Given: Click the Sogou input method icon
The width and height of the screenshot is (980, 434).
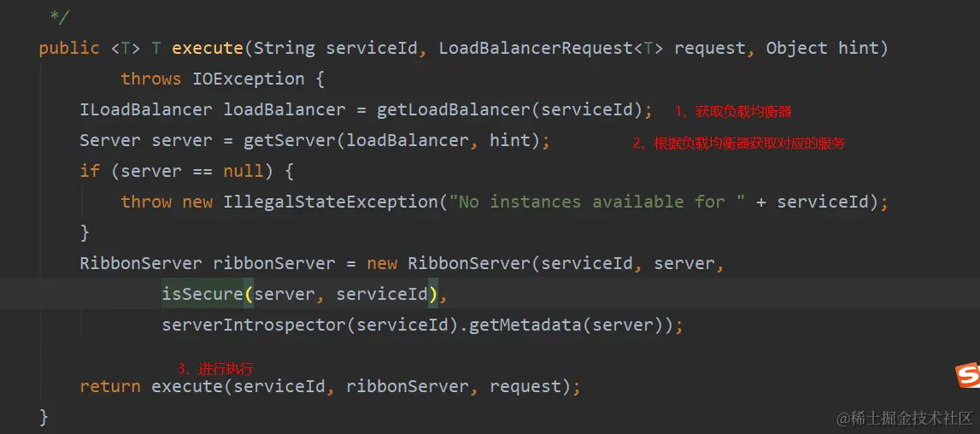Looking at the screenshot, I should 967,375.
